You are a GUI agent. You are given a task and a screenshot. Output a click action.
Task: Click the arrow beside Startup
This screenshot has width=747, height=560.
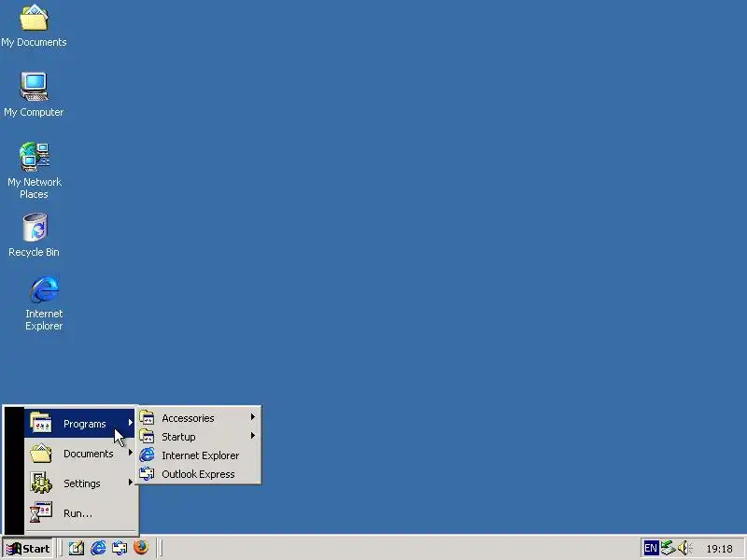click(x=253, y=436)
